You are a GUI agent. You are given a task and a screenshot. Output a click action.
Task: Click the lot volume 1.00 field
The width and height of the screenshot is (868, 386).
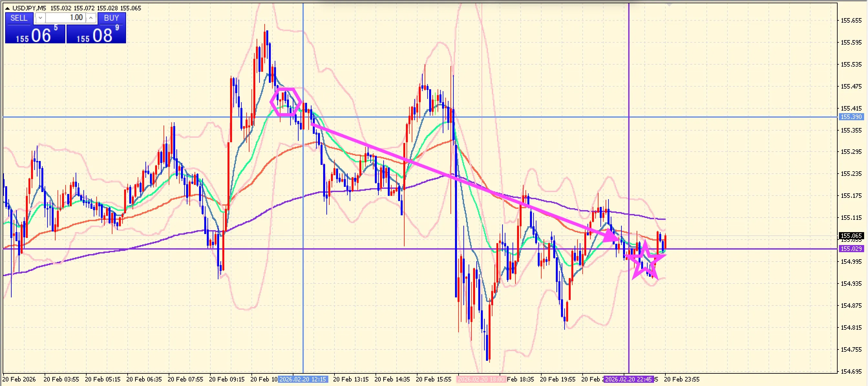click(66, 18)
